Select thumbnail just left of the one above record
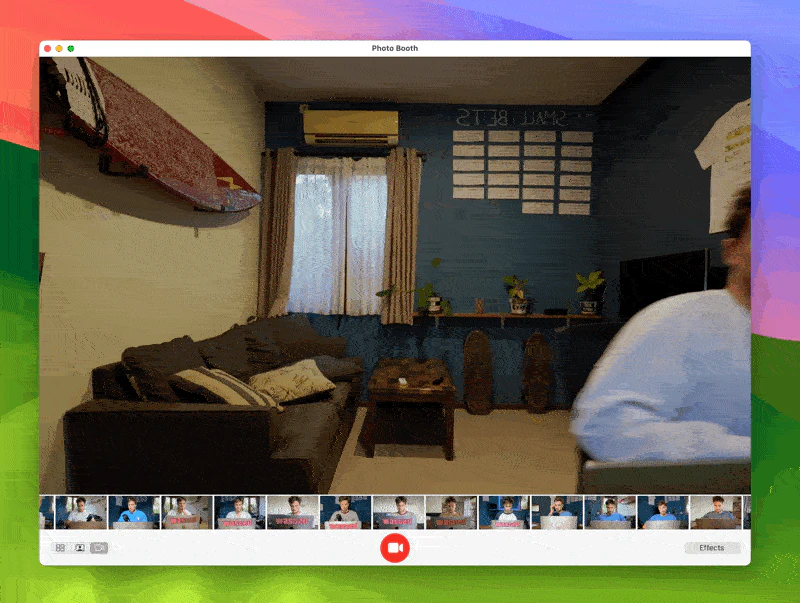The image size is (800, 603). (x=345, y=512)
